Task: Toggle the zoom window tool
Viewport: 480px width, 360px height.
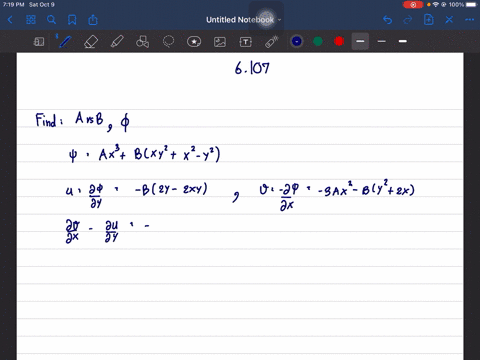Action: 39,42
